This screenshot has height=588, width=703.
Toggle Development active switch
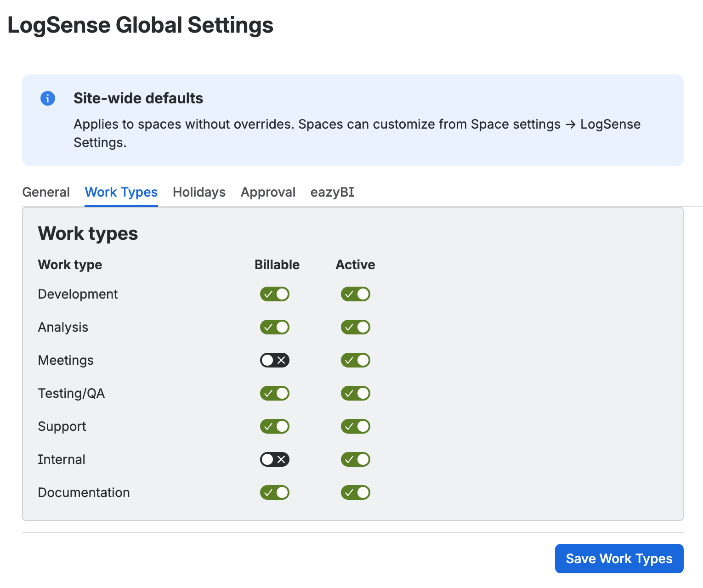(x=356, y=294)
